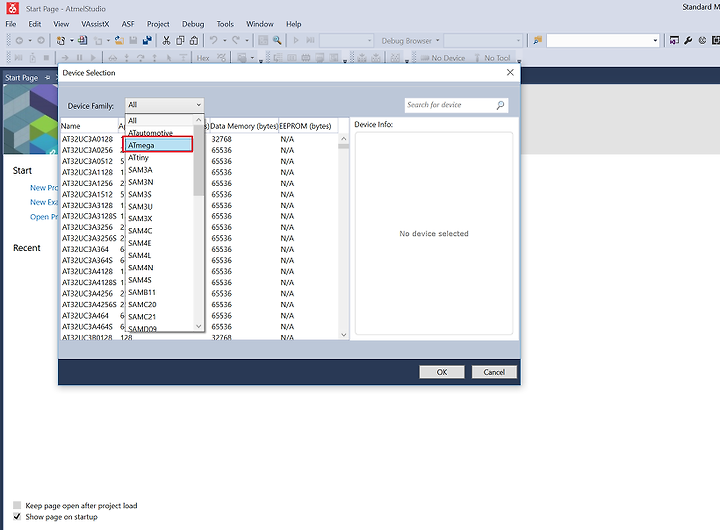The height and width of the screenshot is (530, 720).
Task: Open the VAssistX menu
Action: pos(95,24)
